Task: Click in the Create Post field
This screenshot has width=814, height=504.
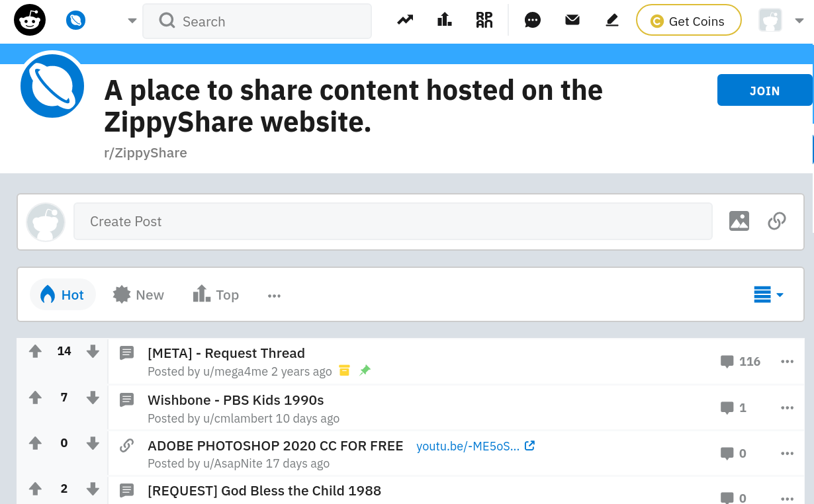Action: tap(392, 222)
